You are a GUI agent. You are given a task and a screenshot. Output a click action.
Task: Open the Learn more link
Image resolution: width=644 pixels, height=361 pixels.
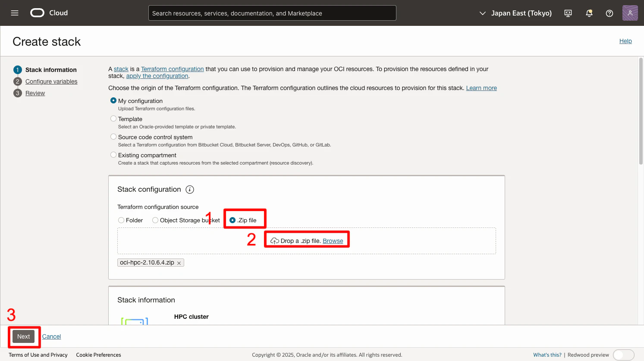click(481, 88)
